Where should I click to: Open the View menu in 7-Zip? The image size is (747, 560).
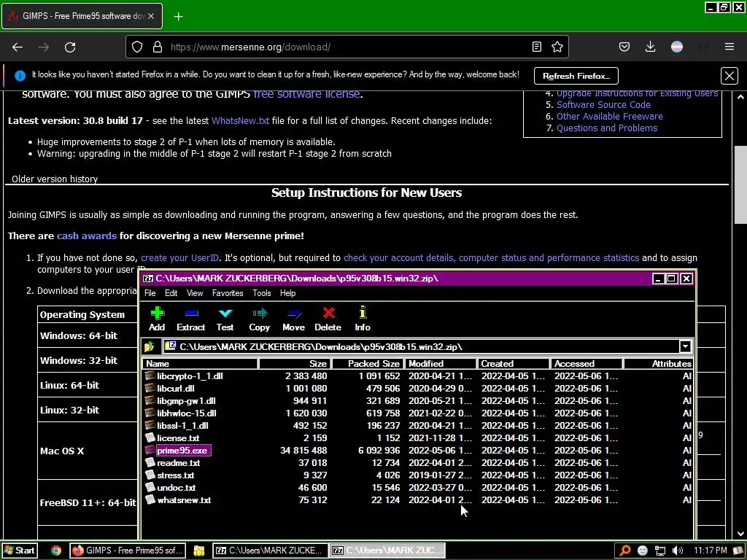tap(194, 293)
